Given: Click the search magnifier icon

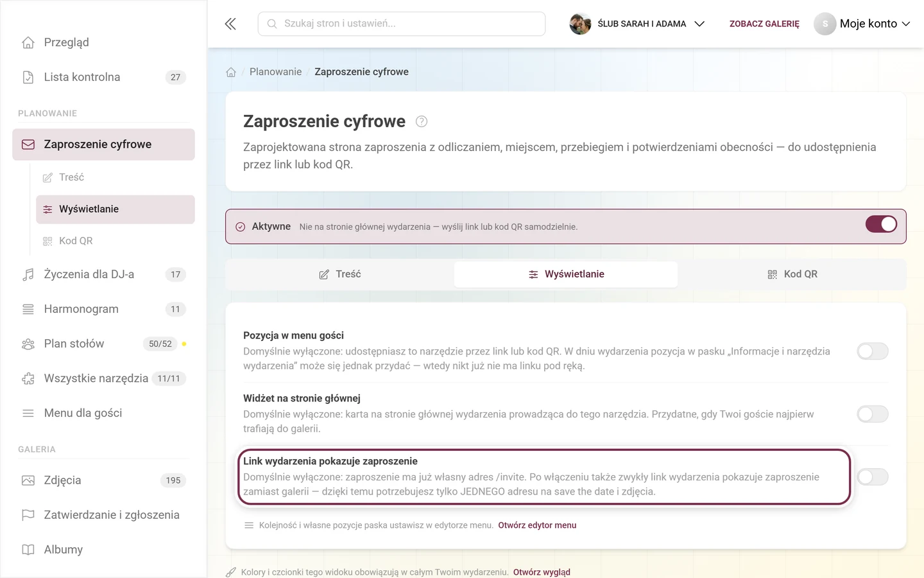Looking at the screenshot, I should [272, 24].
